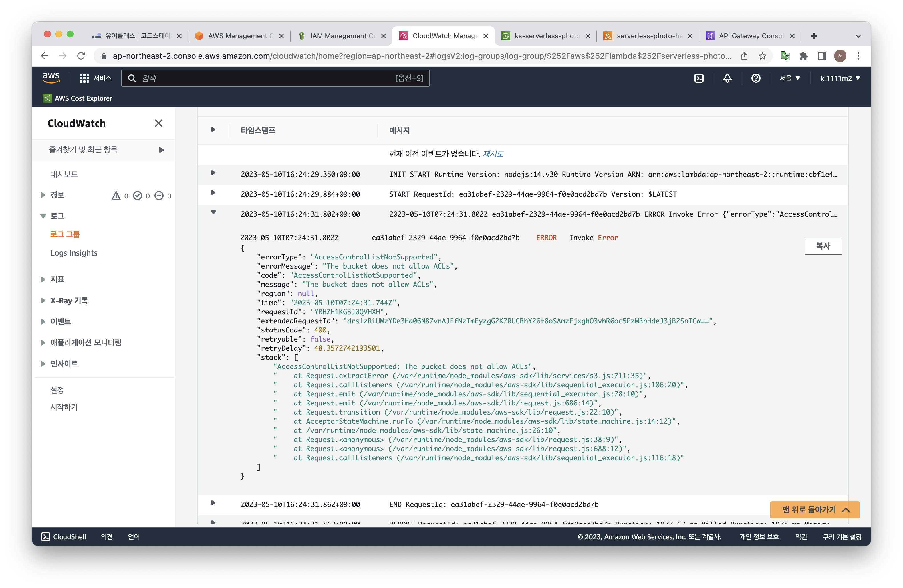
Task: Expand the 지표 navigation group
Action: 43,279
